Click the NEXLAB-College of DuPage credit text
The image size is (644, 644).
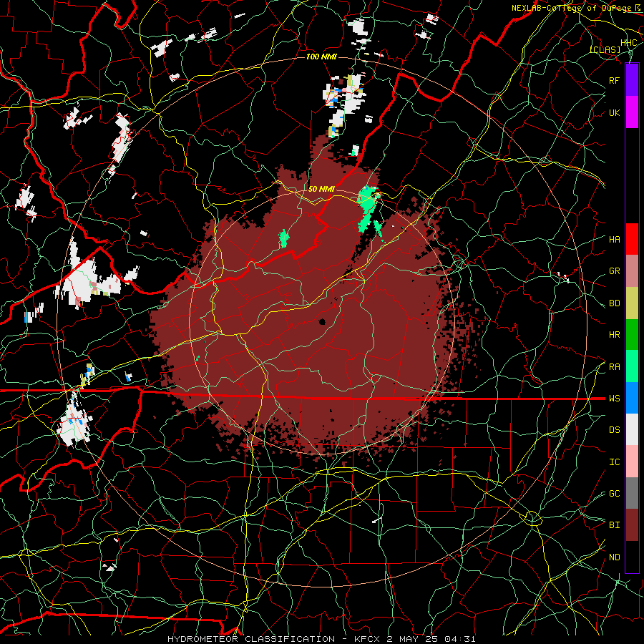pos(573,8)
